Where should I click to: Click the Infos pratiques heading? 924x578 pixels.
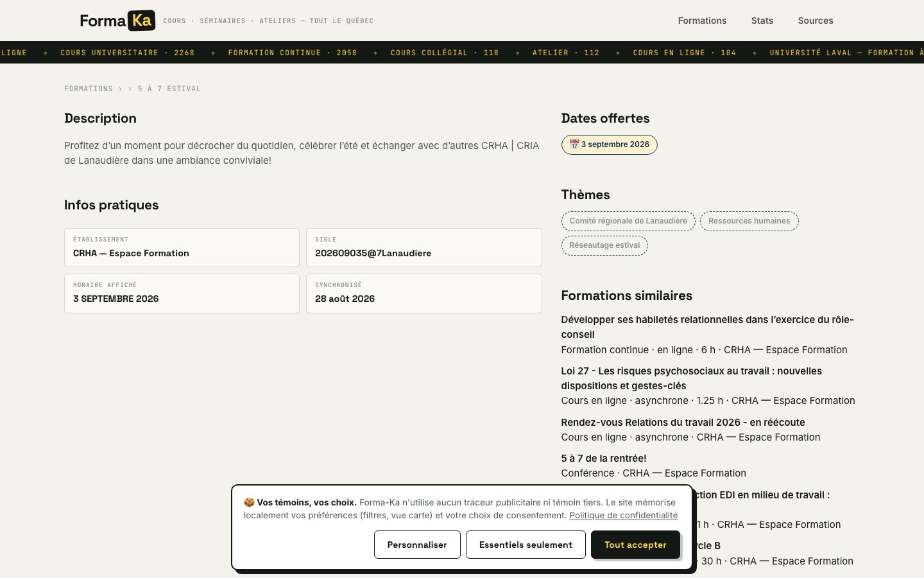[111, 205]
